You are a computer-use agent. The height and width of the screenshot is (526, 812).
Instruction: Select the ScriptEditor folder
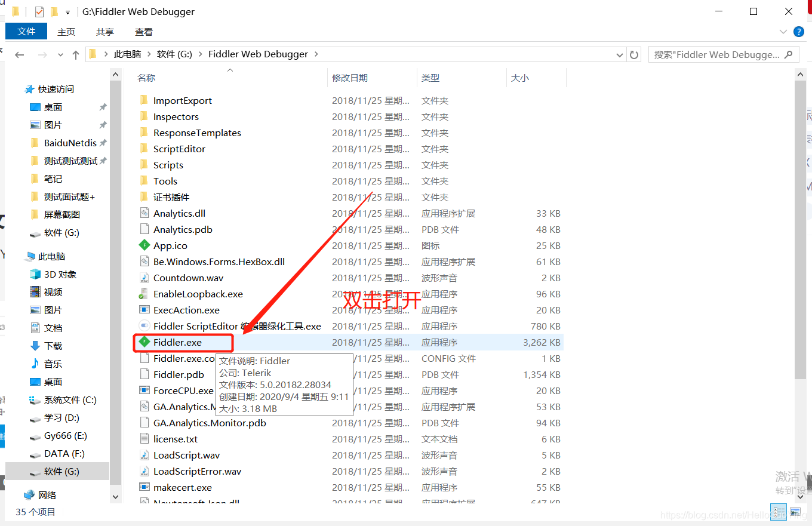[179, 149]
